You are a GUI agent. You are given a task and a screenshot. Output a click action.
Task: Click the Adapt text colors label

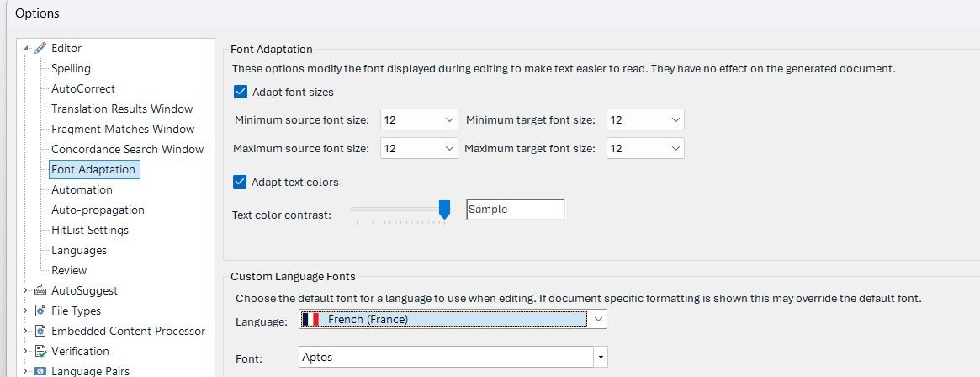(295, 183)
